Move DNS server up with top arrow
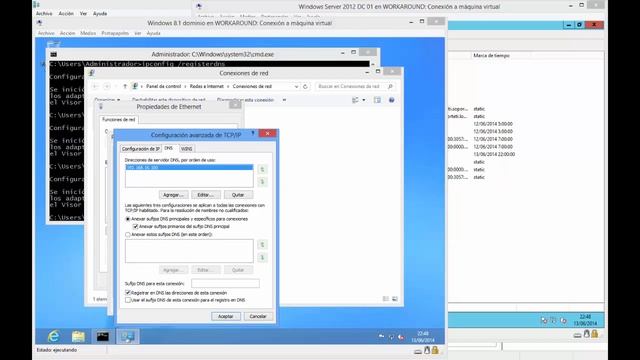 [x=262, y=169]
